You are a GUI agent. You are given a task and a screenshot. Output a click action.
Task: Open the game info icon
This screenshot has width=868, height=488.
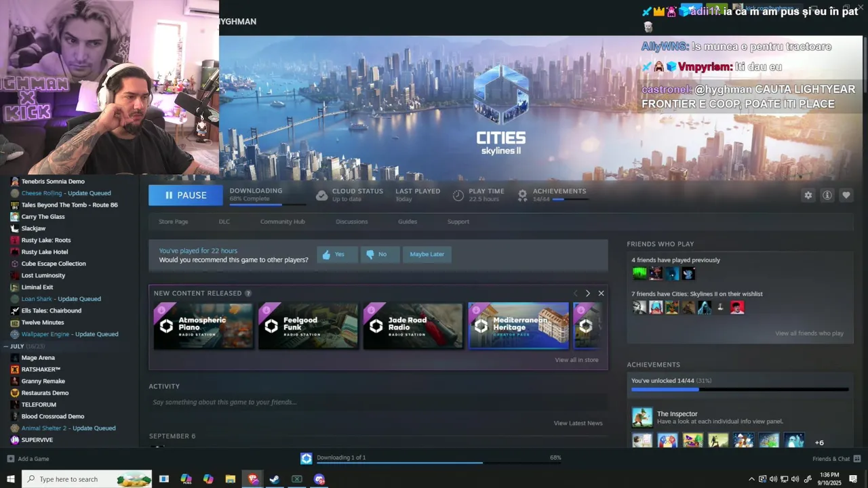click(827, 195)
